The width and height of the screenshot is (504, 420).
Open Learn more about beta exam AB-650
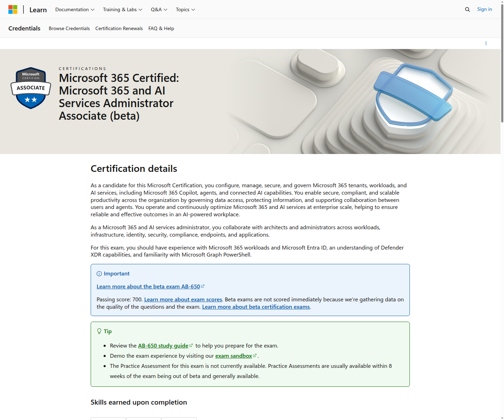coord(148,286)
